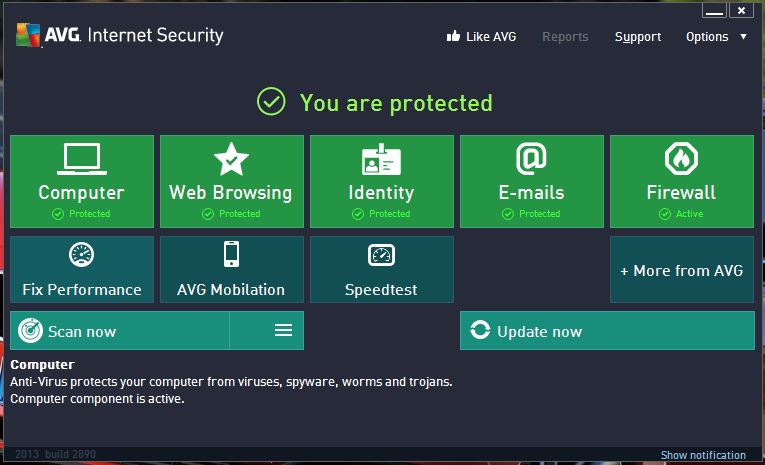The width and height of the screenshot is (765, 465).
Task: Click the Update now refresh arrows icon
Action: [x=480, y=330]
